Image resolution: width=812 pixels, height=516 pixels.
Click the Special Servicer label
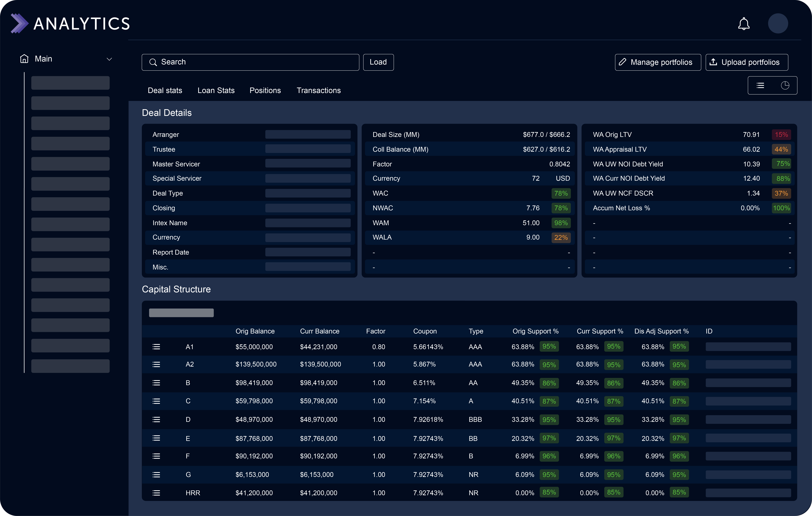click(x=177, y=179)
